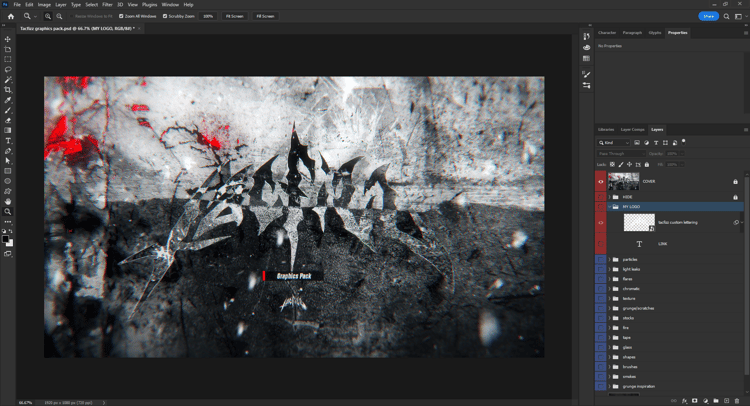The image size is (750, 406).
Task: Choose the Zoom In mode icon
Action: (48, 16)
